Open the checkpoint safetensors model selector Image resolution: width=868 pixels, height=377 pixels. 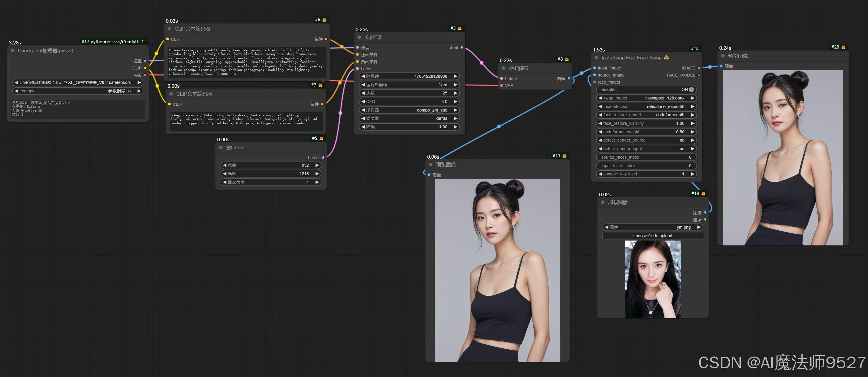pos(77,82)
